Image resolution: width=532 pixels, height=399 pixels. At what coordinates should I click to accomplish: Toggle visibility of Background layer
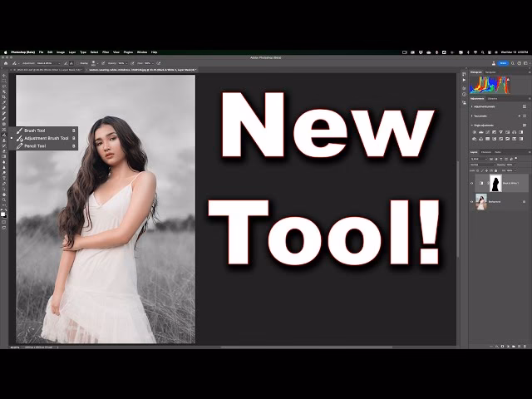click(471, 202)
